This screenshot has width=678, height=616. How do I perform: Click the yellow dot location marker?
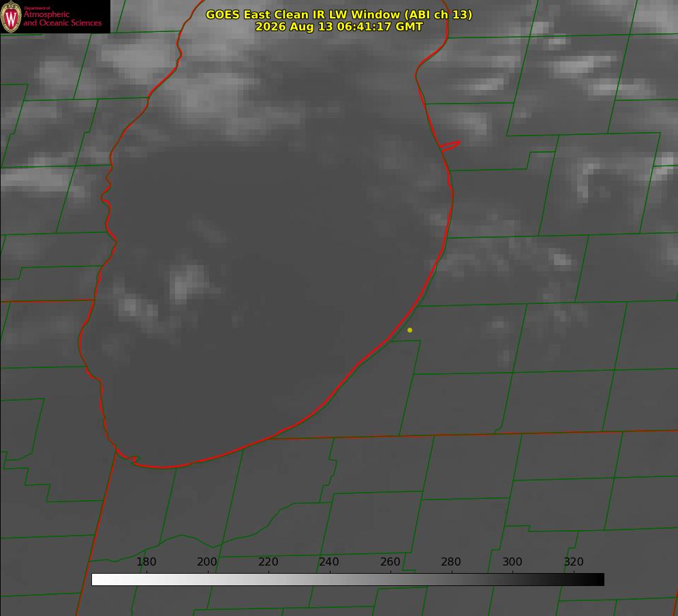pos(410,330)
